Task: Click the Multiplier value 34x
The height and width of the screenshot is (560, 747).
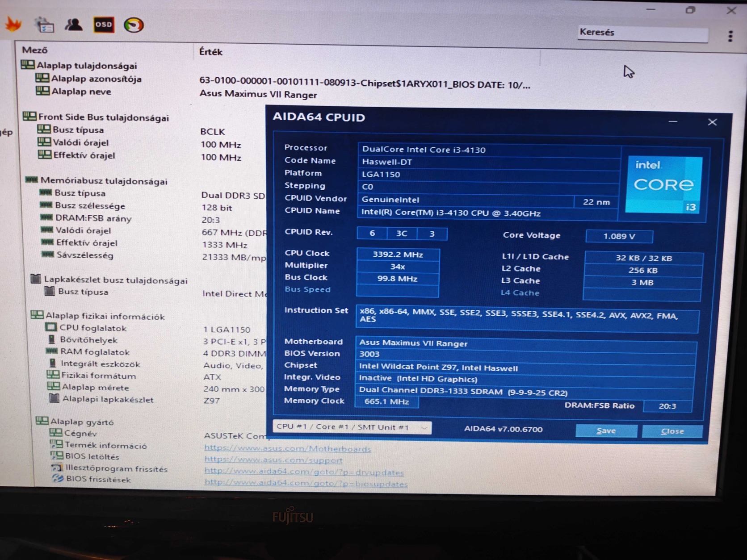Action: (x=398, y=267)
